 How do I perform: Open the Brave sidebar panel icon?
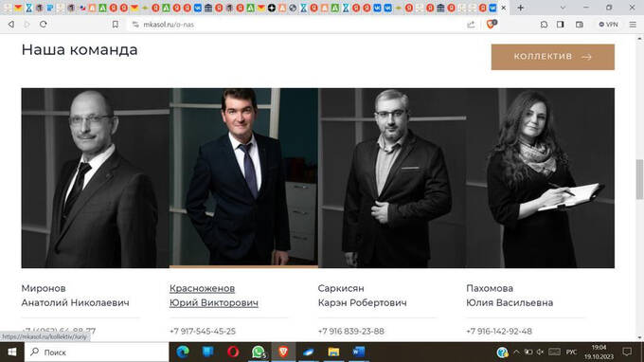[x=561, y=25]
